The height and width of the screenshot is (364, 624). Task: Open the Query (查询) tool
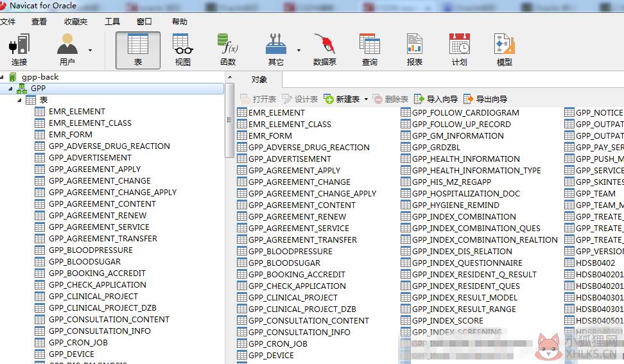click(370, 50)
